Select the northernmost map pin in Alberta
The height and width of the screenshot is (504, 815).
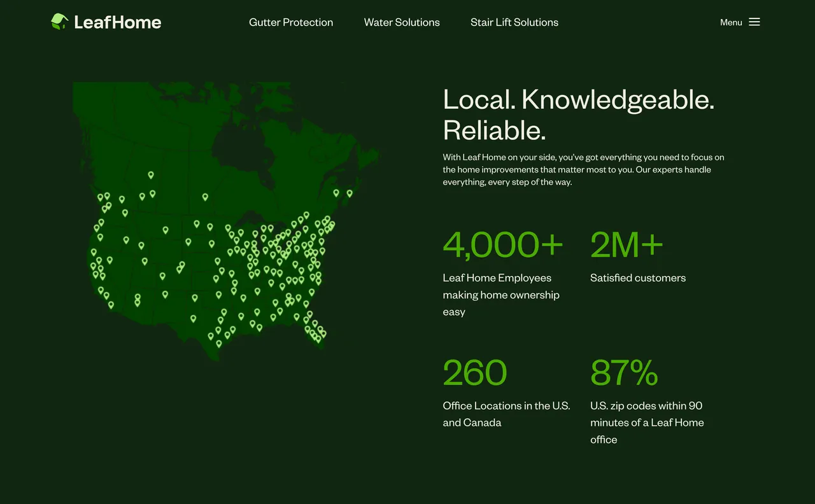(151, 174)
